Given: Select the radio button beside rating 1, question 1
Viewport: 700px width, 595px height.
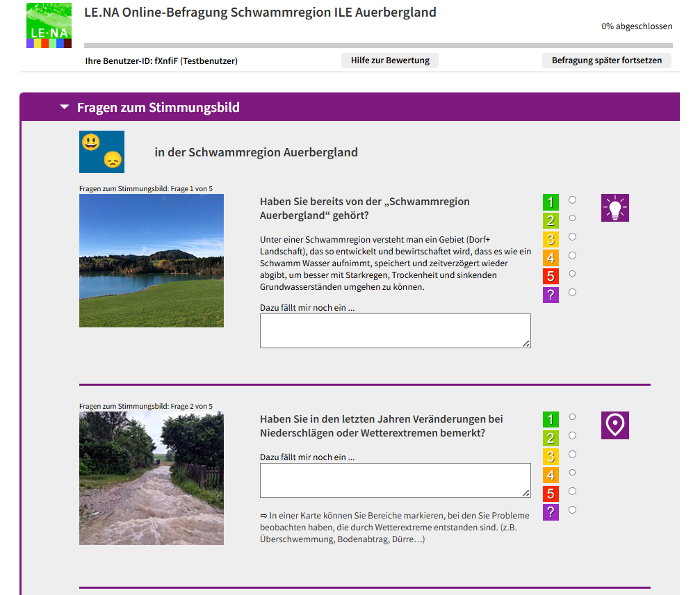Looking at the screenshot, I should pyautogui.click(x=571, y=199).
